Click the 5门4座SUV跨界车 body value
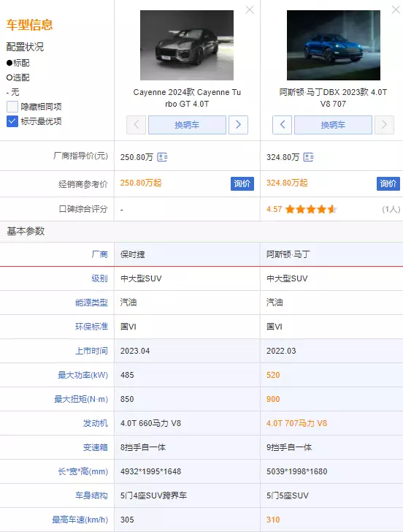Screen dimensions: 403x532 (153, 495)
